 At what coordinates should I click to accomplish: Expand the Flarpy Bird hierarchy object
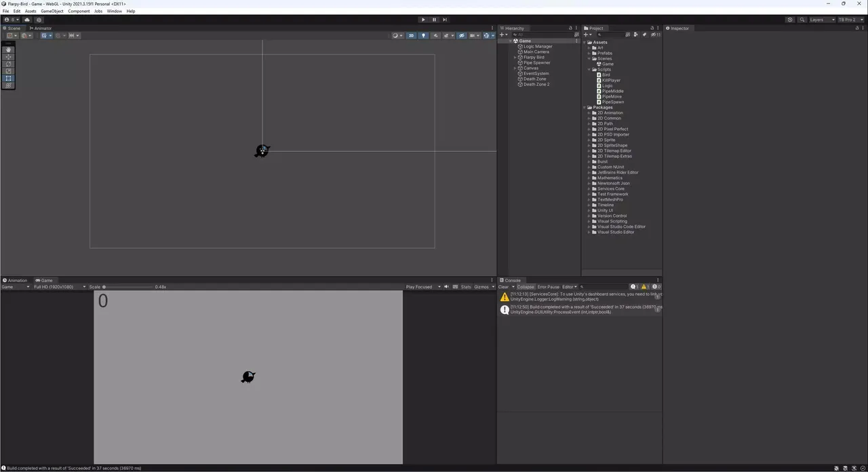click(x=515, y=58)
